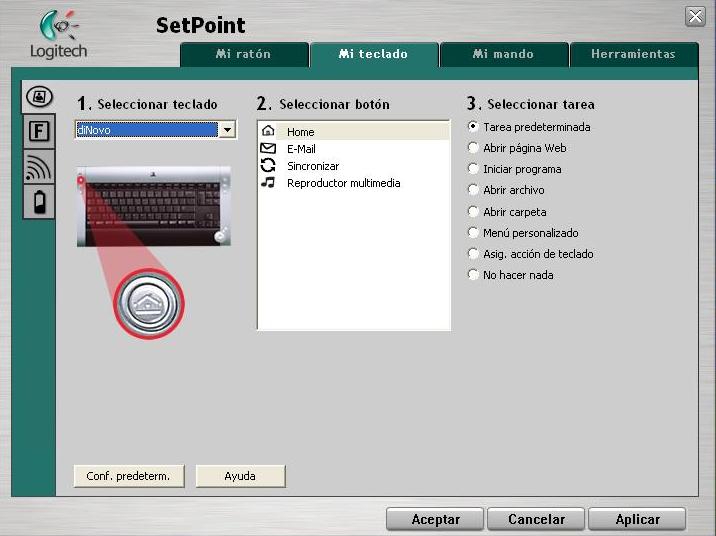The height and width of the screenshot is (536, 716).
Task: Choose the Iniciar programa radio button
Action: [x=473, y=169]
